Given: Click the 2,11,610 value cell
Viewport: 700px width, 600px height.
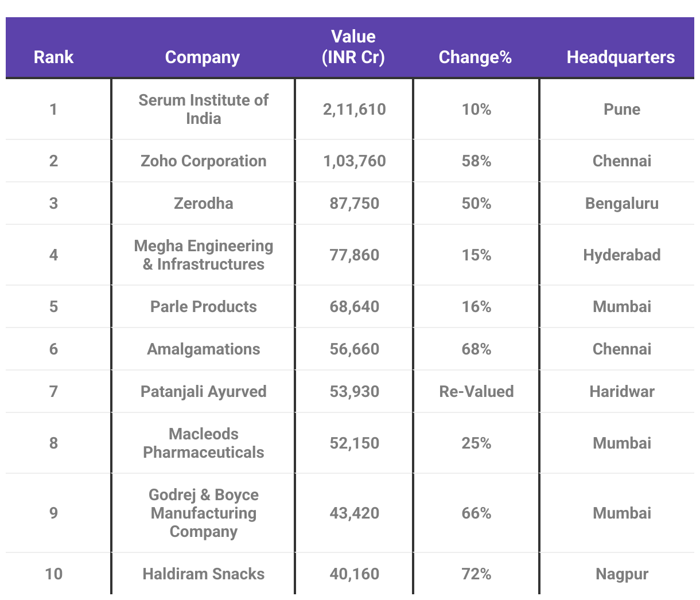Looking at the screenshot, I should 354,109.
